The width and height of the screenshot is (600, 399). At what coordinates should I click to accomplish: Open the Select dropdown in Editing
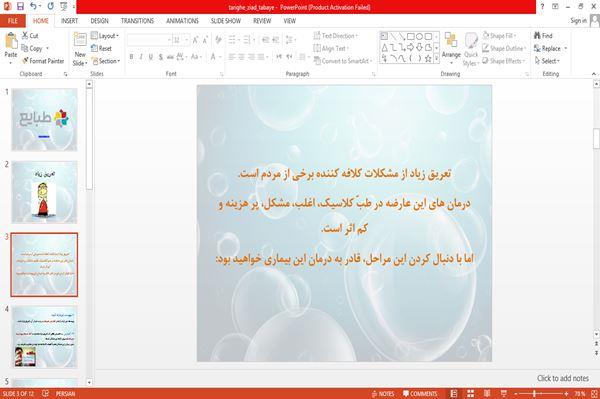pyautogui.click(x=547, y=61)
